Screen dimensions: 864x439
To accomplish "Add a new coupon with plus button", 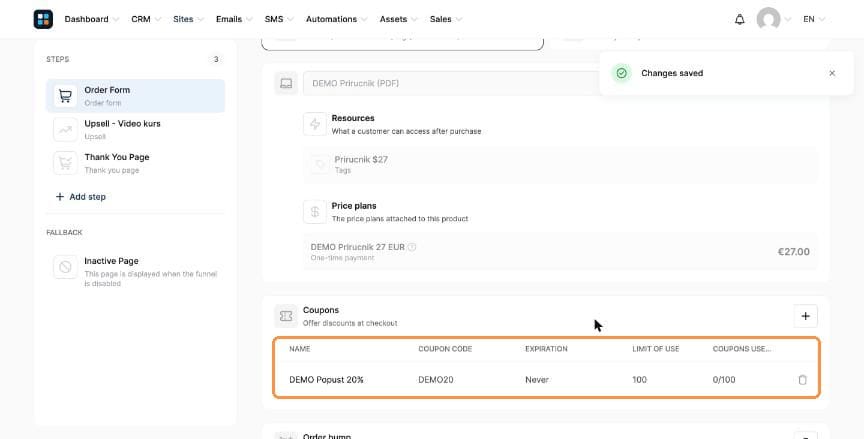I will tap(806, 316).
